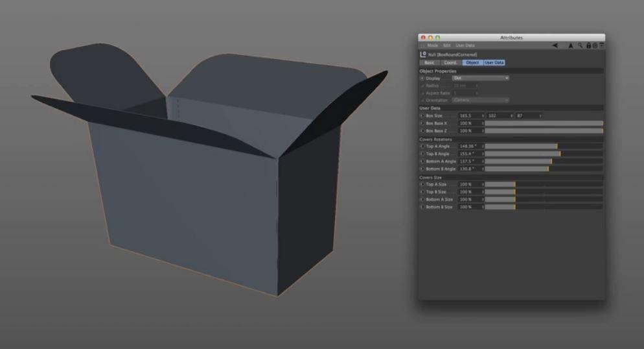Image resolution: width=644 pixels, height=349 pixels.
Task: Open the Orientation dropdown
Action: [481, 100]
